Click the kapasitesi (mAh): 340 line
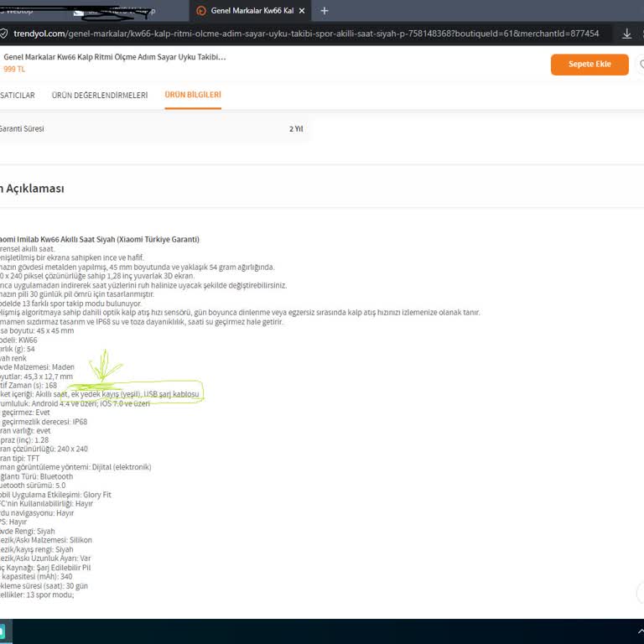Screen dimensions: 644x644 (x=36, y=577)
